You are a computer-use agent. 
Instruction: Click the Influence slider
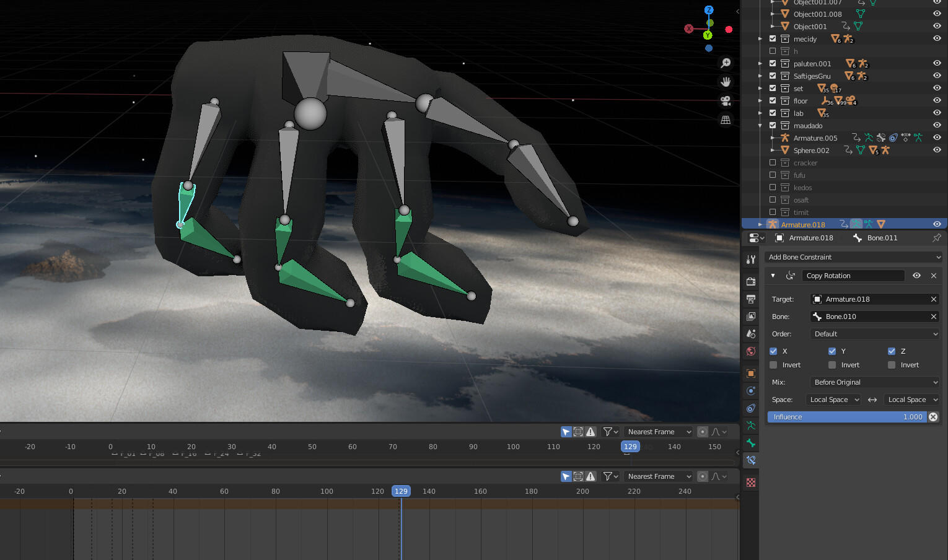(x=846, y=417)
